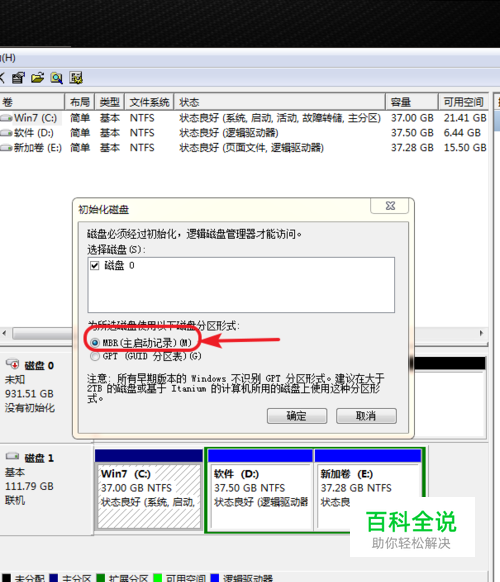Close the 初始化磁盘 dialog

[x=390, y=206]
